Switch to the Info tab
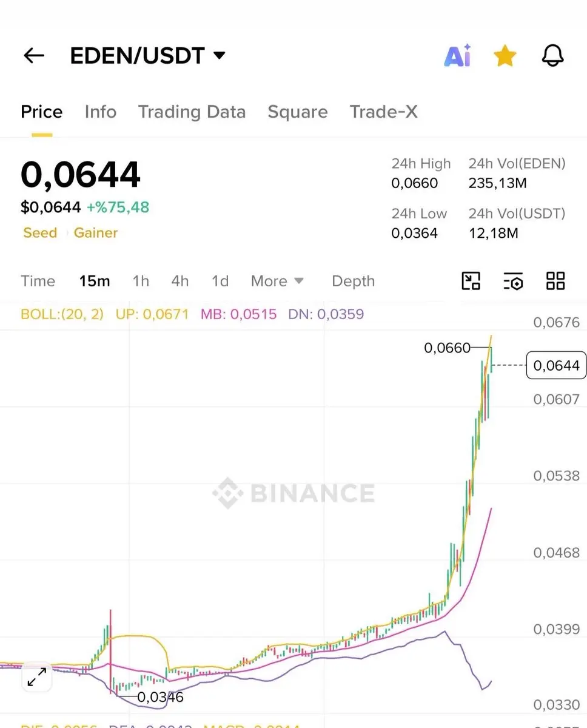 pos(101,112)
